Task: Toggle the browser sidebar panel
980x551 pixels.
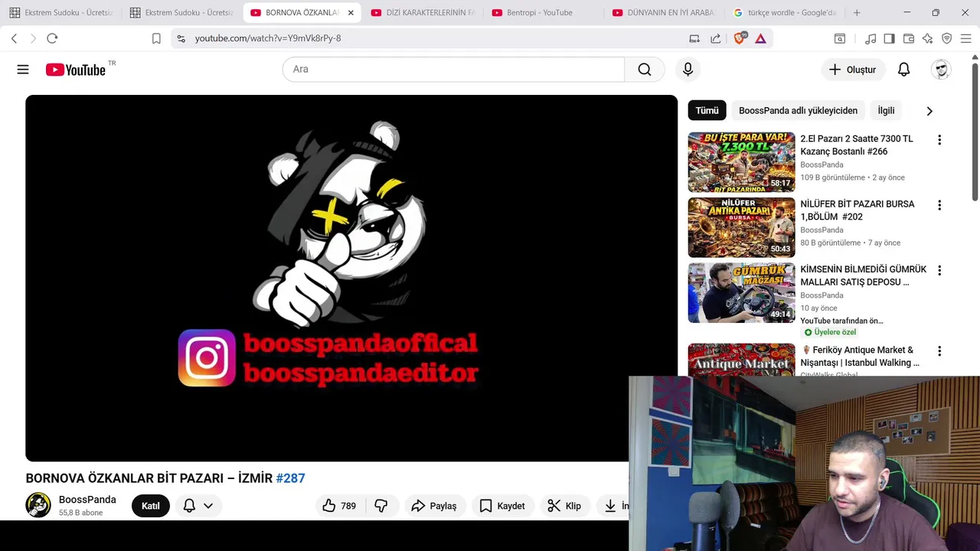Action: (x=889, y=38)
